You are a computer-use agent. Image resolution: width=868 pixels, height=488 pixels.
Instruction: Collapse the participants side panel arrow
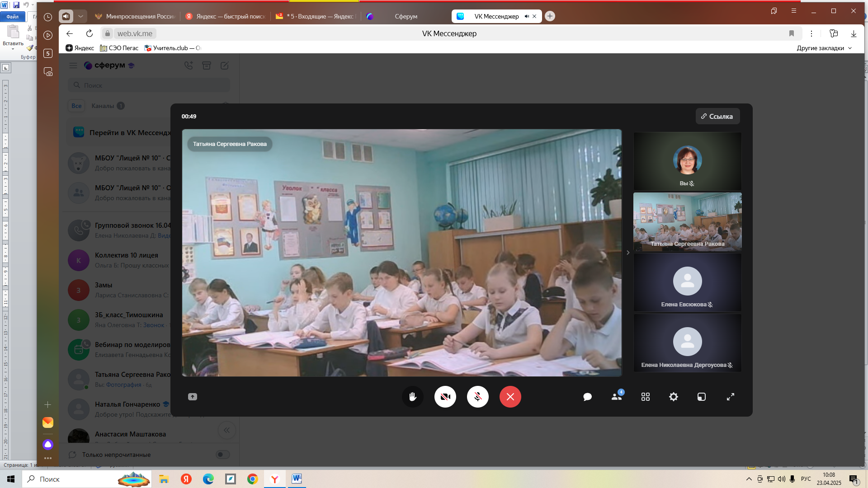(x=628, y=253)
